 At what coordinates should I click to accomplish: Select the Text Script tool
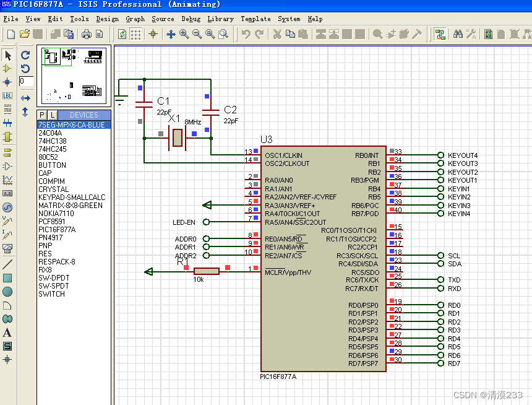(7, 109)
